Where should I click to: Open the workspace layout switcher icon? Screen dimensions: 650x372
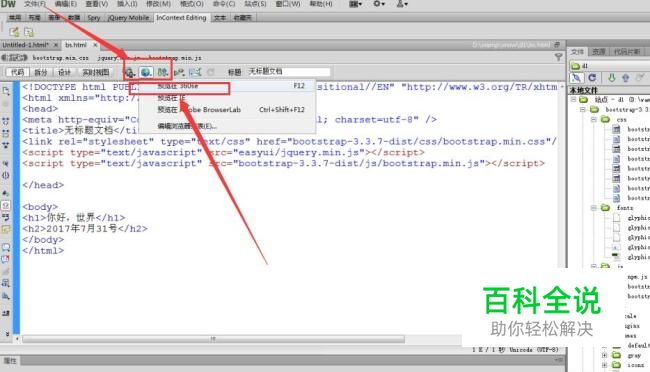(x=355, y=4)
